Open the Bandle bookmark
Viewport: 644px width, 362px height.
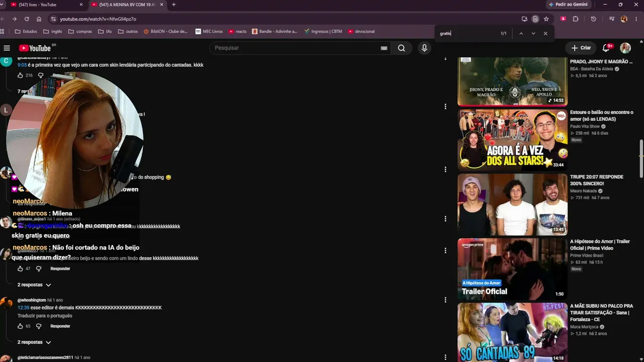click(275, 31)
